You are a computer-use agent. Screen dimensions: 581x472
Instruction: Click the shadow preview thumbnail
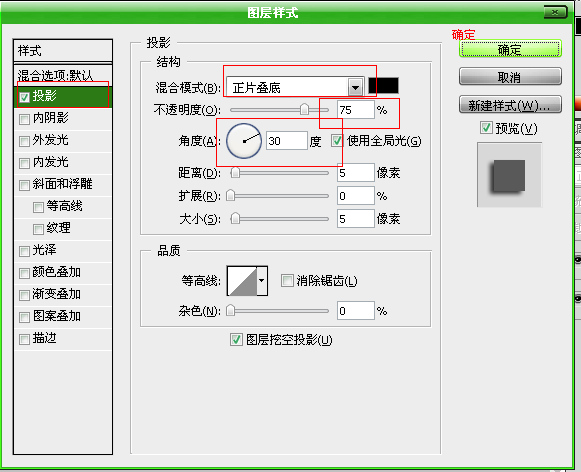tap(509, 174)
